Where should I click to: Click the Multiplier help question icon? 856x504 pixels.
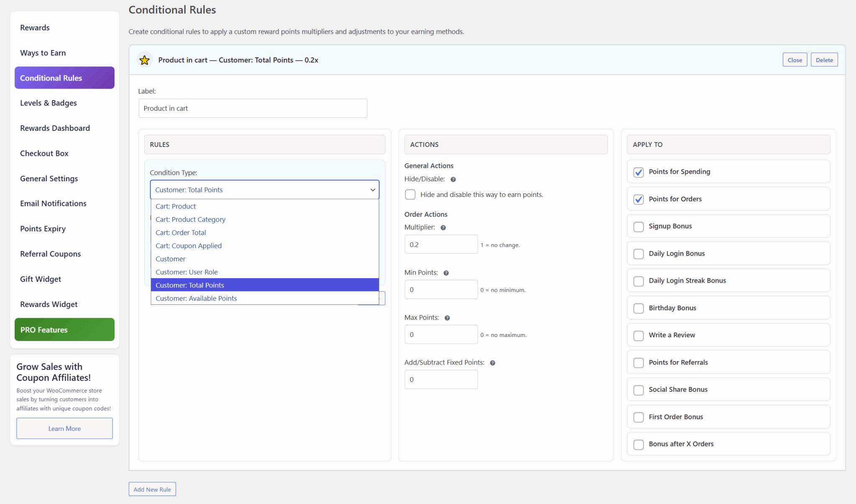tap(443, 228)
